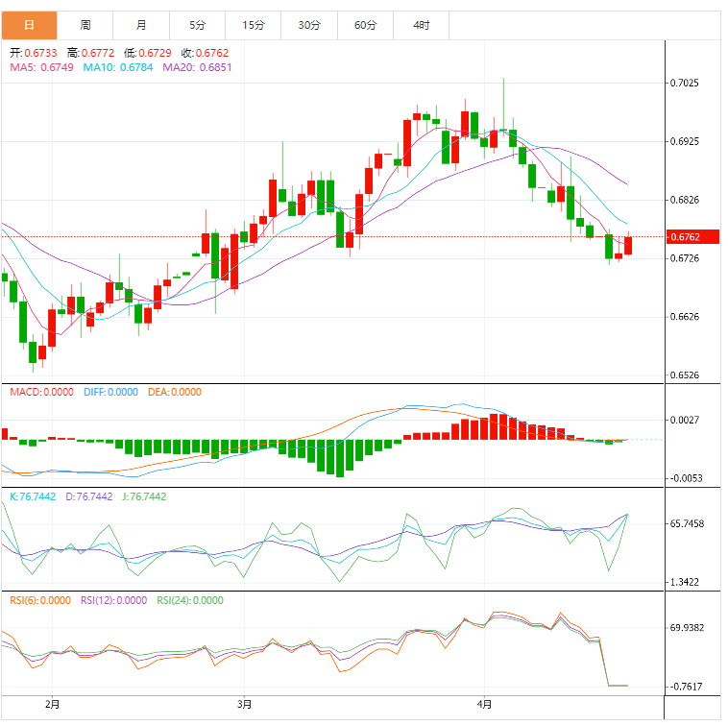Click the DIFF:0.0000 indicator label
The image size is (728, 725).
[x=110, y=392]
